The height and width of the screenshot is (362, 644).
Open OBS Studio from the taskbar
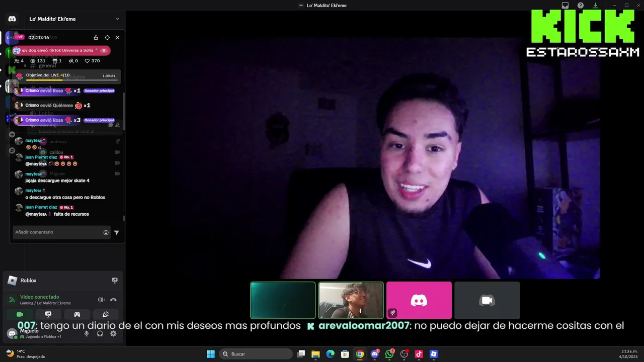[x=404, y=354]
